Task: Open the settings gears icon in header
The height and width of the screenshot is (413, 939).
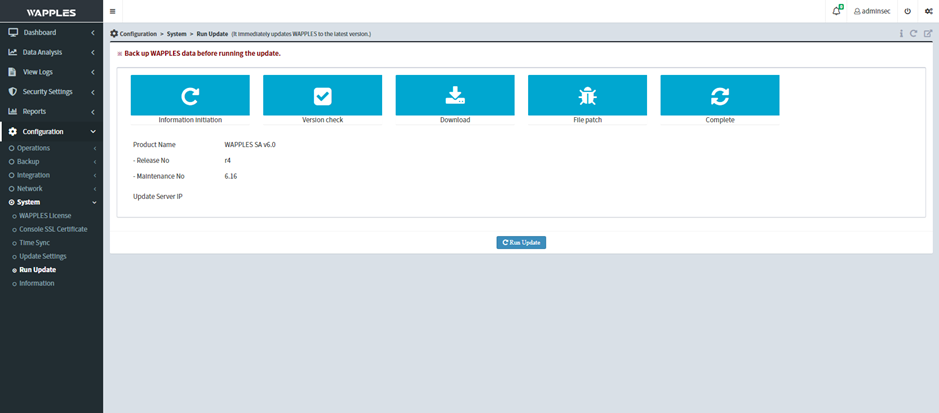Action: point(928,11)
